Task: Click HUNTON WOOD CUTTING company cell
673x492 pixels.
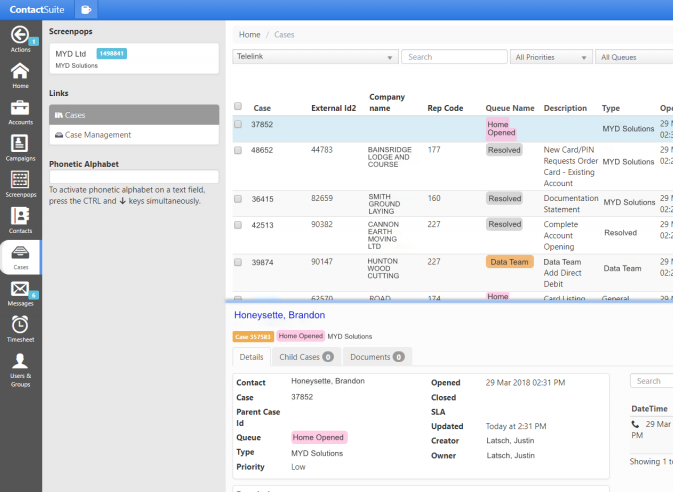Action: (x=383, y=268)
